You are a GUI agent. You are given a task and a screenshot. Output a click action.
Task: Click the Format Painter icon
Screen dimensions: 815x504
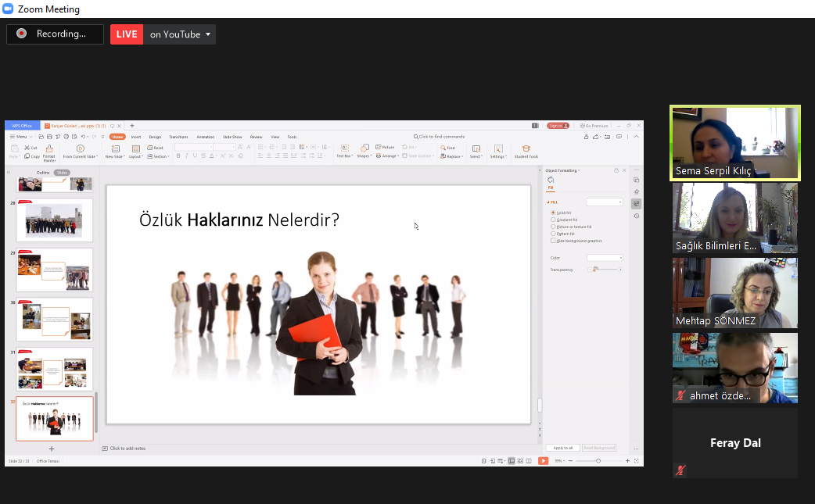tap(49, 149)
